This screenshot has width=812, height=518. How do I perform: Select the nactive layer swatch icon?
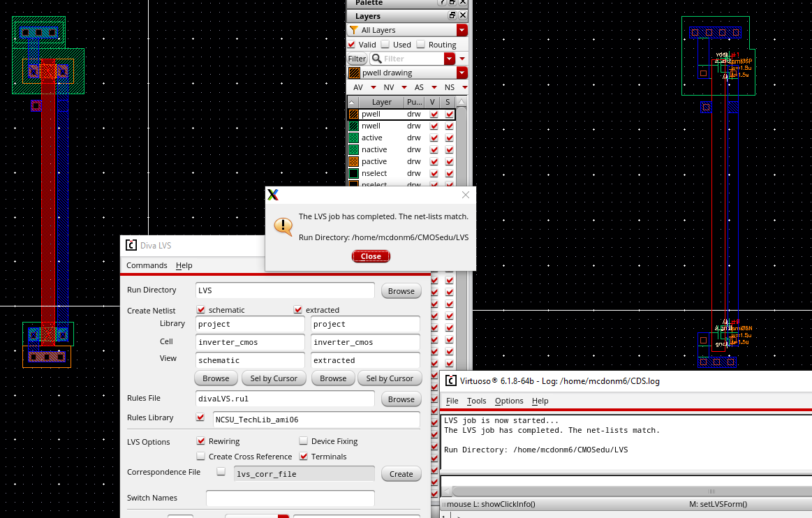point(354,149)
